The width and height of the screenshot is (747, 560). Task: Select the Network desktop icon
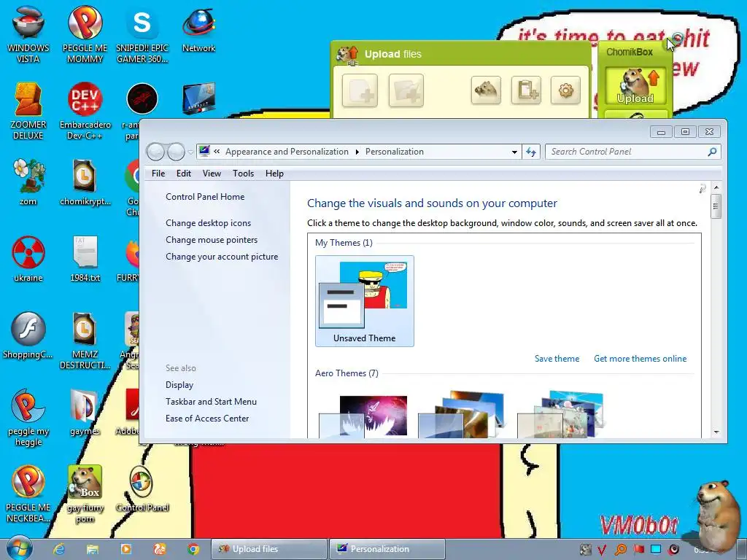coord(198,28)
